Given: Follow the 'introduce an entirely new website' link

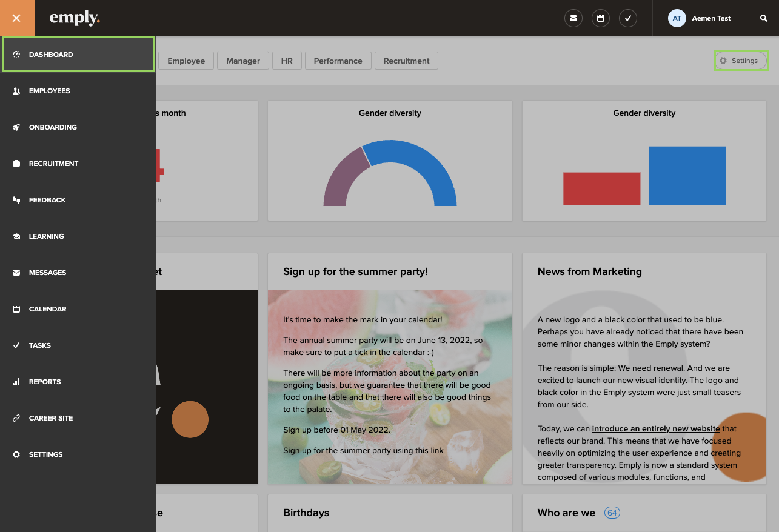Looking at the screenshot, I should (655, 428).
